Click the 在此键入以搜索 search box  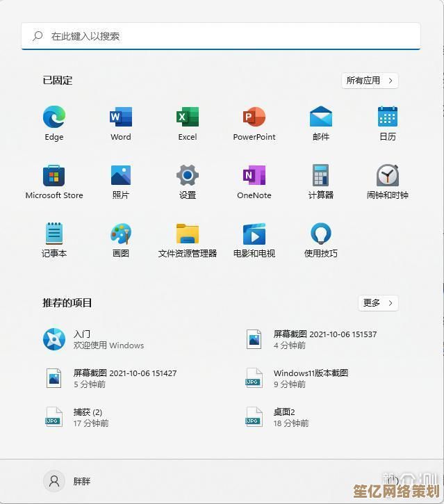coord(221,36)
